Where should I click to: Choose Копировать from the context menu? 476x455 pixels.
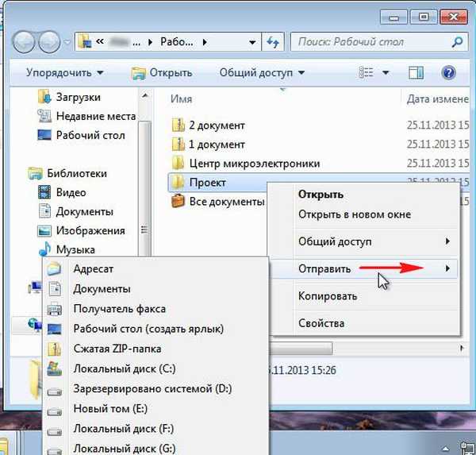(x=327, y=296)
